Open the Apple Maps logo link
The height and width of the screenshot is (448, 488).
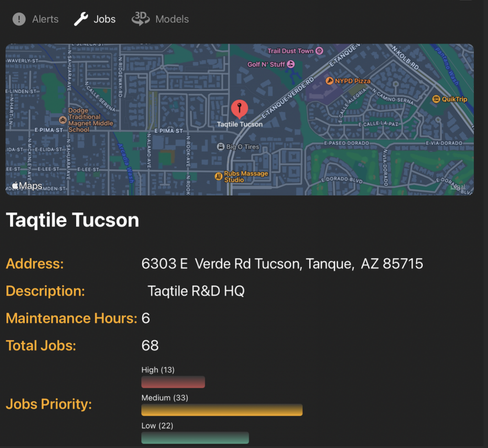click(27, 186)
